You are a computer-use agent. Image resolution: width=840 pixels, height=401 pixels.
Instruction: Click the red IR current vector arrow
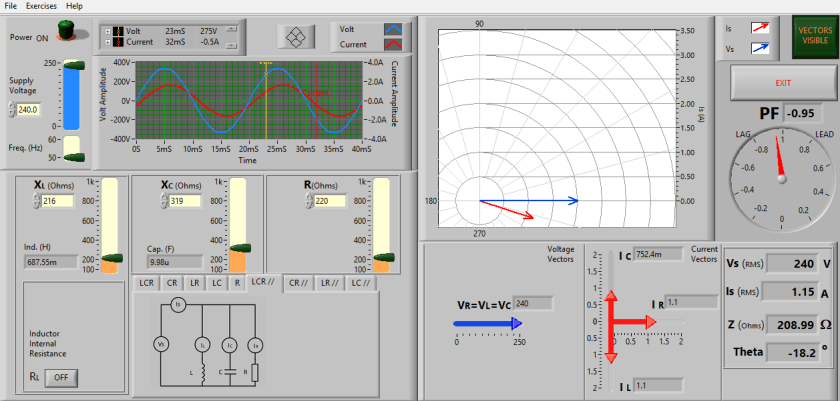pyautogui.click(x=634, y=322)
